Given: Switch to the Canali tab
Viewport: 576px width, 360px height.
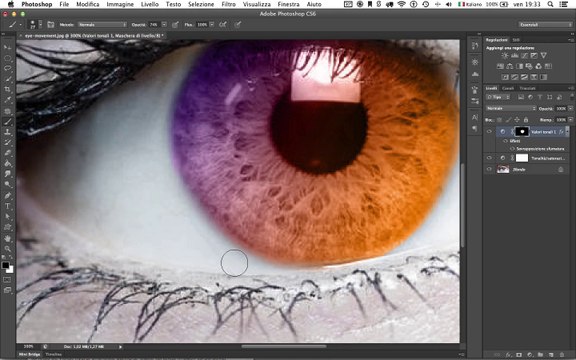Looking at the screenshot, I should 508,88.
